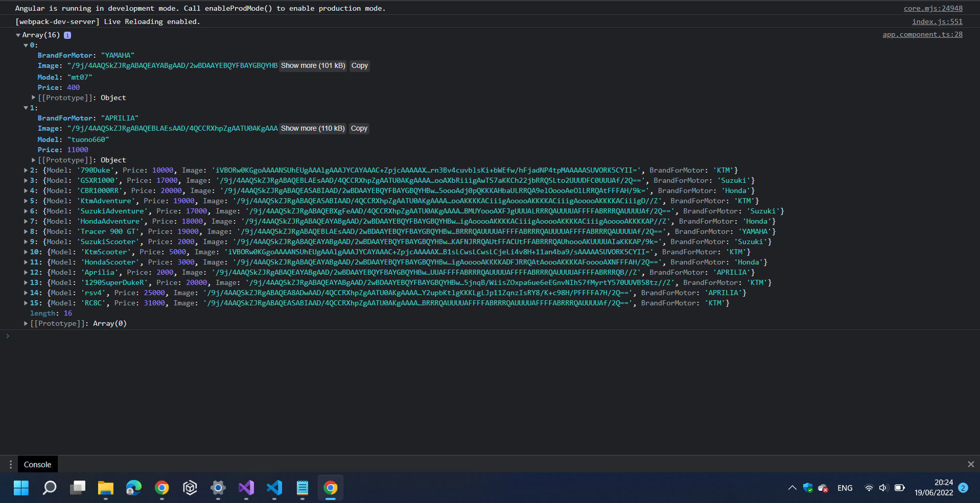Click the console prompt input line
The height and width of the screenshot is (503, 980).
(x=491, y=336)
